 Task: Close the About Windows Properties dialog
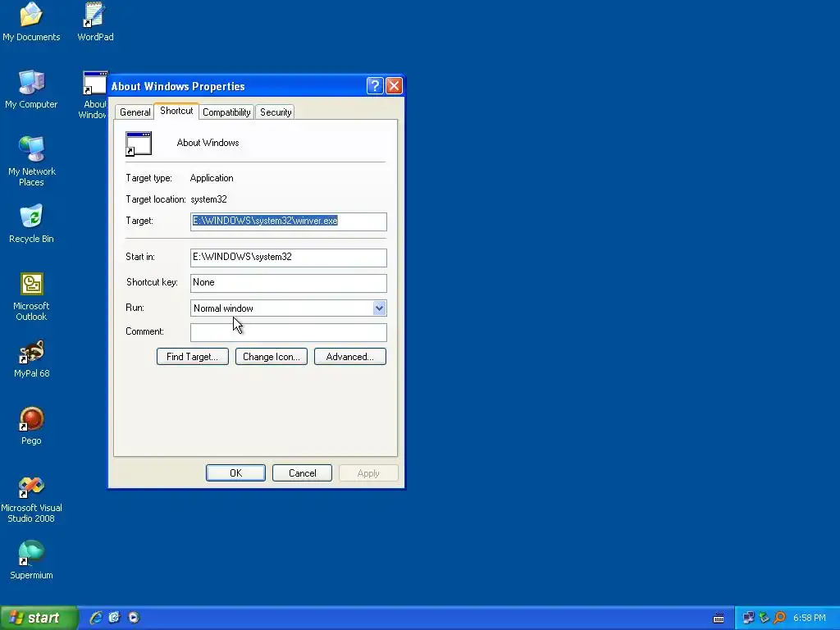pos(395,85)
